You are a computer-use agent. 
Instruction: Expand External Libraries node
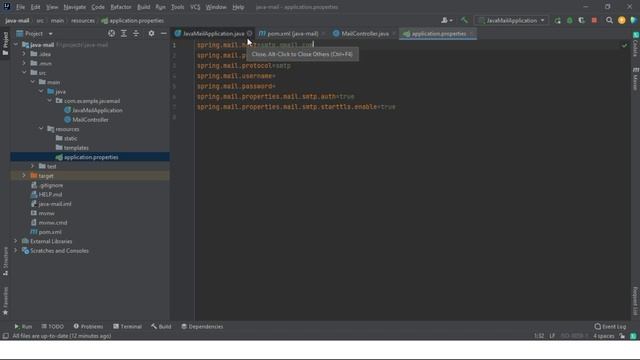(16, 241)
